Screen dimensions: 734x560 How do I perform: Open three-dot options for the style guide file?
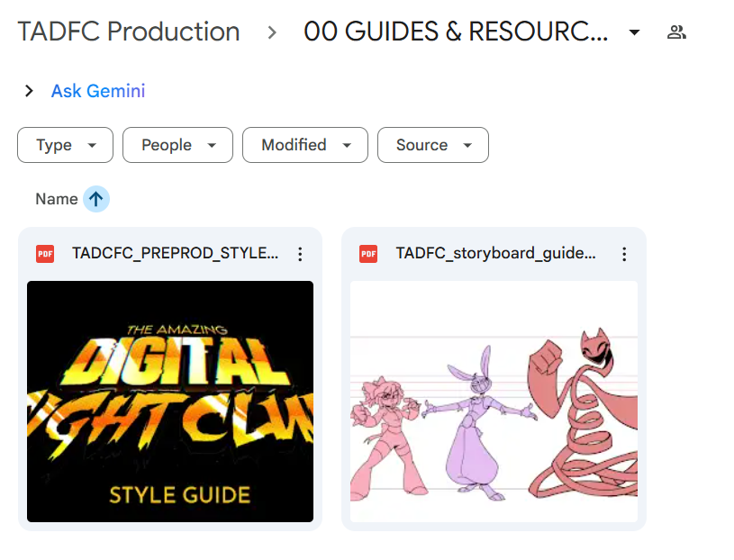pos(300,253)
